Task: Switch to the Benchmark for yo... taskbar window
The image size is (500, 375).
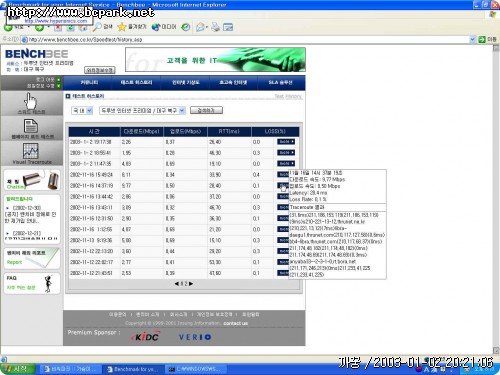Action: (x=133, y=369)
